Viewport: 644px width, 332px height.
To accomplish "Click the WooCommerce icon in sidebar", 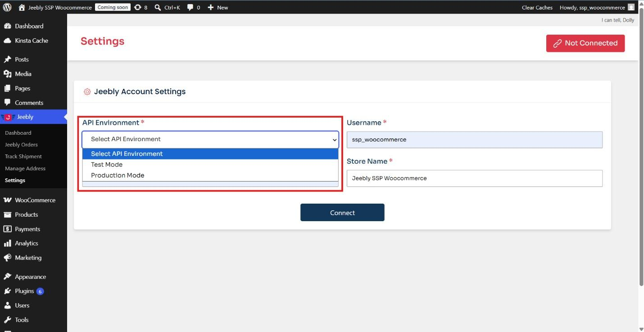I will [x=7, y=200].
